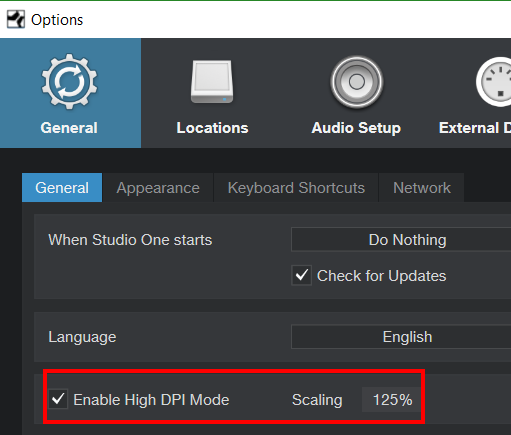Tick the Check for Updates checkbox
The image size is (511, 435).
(x=302, y=275)
